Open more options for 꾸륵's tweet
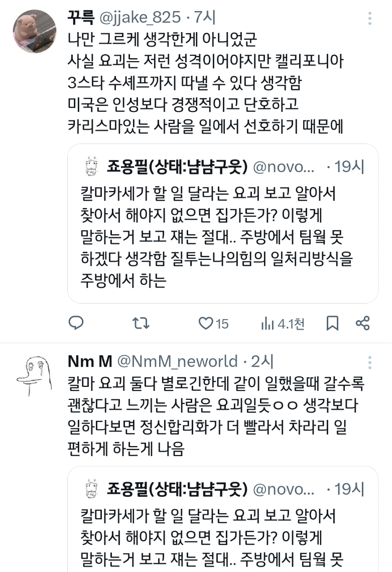This screenshot has height=572, width=392. [x=370, y=19]
